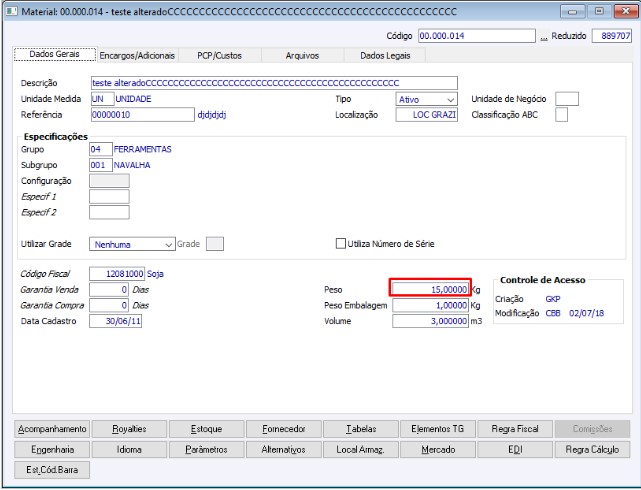Click the Regra Fiscal button
Screen dimensions: 641x490
515,429
